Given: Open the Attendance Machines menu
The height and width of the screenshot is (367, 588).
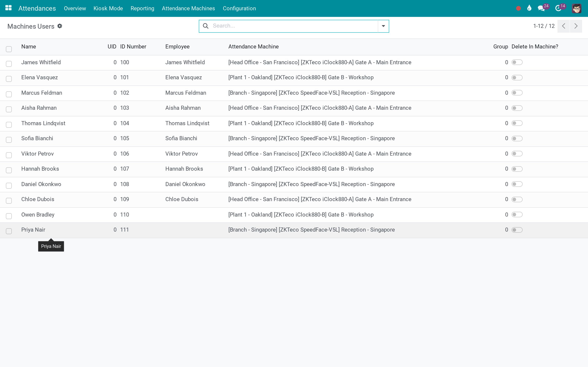Looking at the screenshot, I should [188, 8].
